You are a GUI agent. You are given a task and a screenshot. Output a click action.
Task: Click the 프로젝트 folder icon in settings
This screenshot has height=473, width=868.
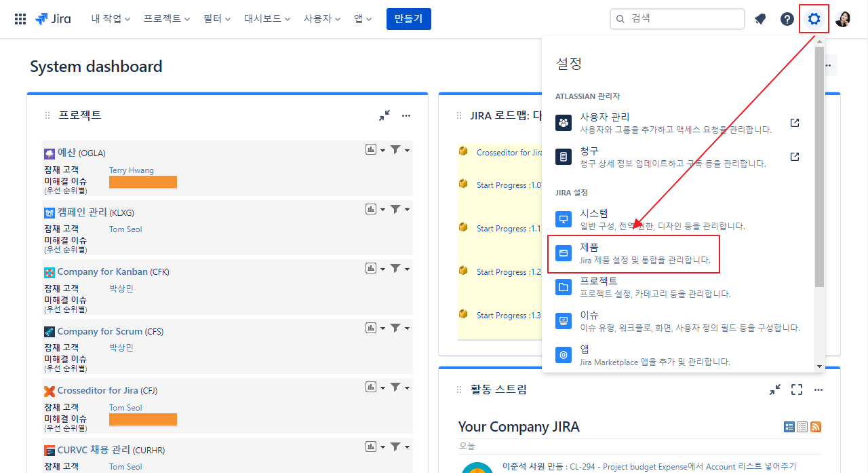(x=564, y=287)
